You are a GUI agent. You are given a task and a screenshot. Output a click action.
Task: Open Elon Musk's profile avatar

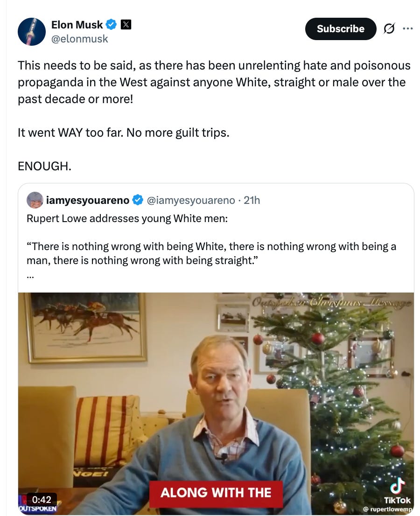[31, 31]
